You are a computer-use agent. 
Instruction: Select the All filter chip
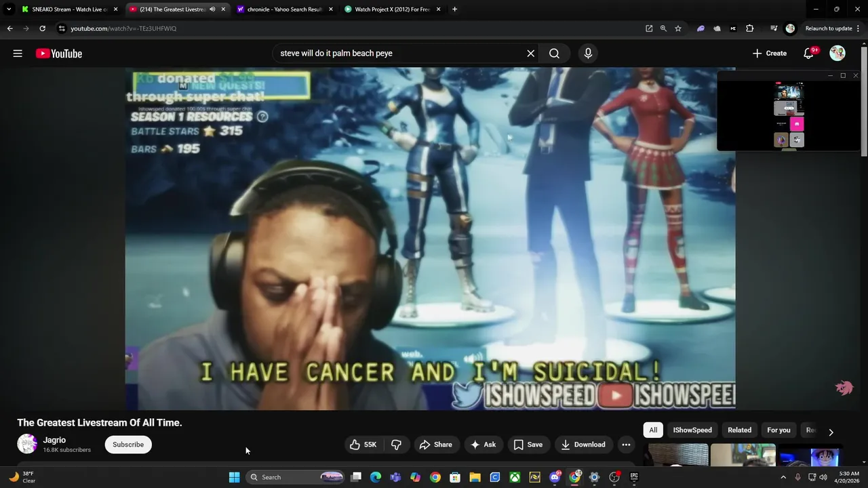tap(653, 430)
